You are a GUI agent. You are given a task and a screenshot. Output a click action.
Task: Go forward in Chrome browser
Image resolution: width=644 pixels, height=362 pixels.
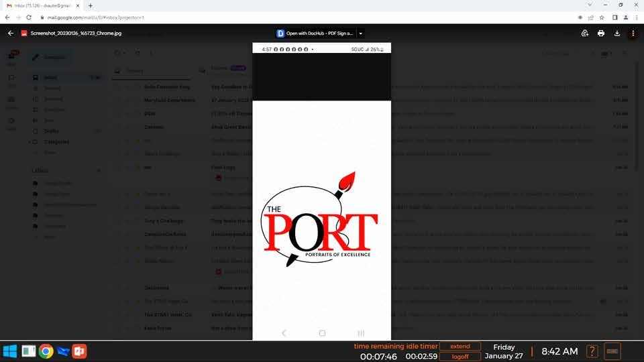coord(19,17)
